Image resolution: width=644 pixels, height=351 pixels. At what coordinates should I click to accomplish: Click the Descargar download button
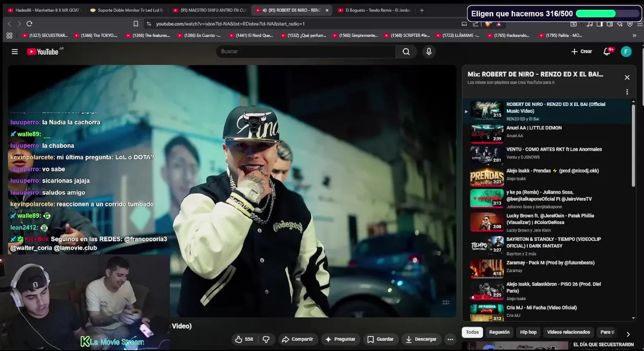(421, 339)
